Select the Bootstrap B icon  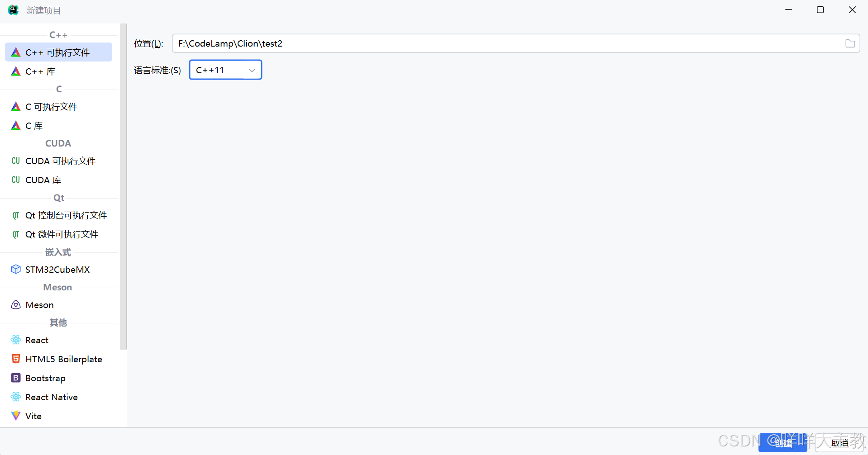click(x=16, y=378)
